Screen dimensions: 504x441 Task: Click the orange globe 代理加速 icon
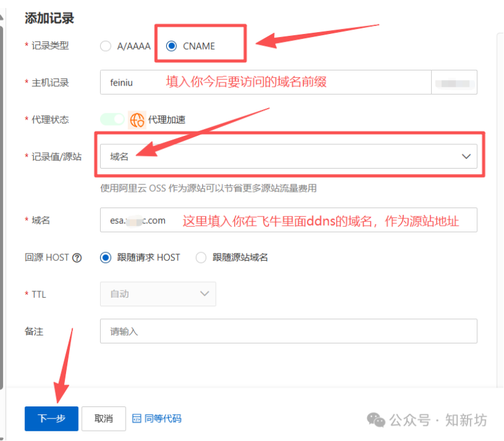coord(137,120)
